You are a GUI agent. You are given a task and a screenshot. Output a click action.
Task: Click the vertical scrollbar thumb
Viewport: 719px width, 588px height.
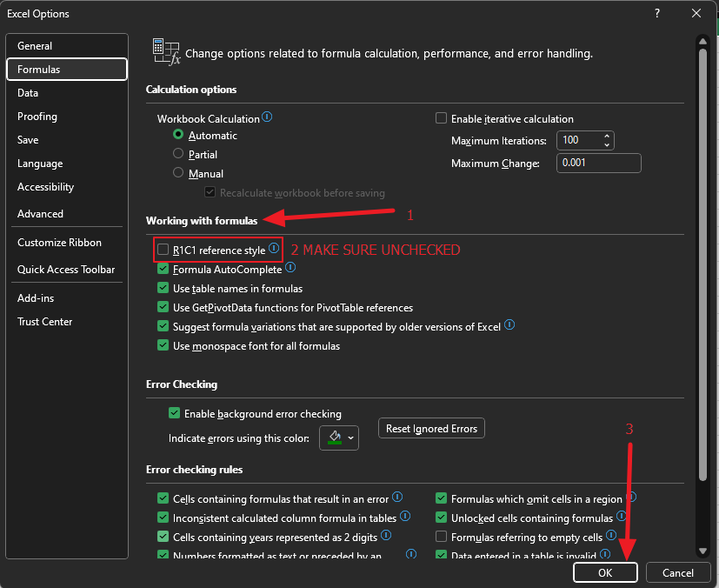pos(702,264)
